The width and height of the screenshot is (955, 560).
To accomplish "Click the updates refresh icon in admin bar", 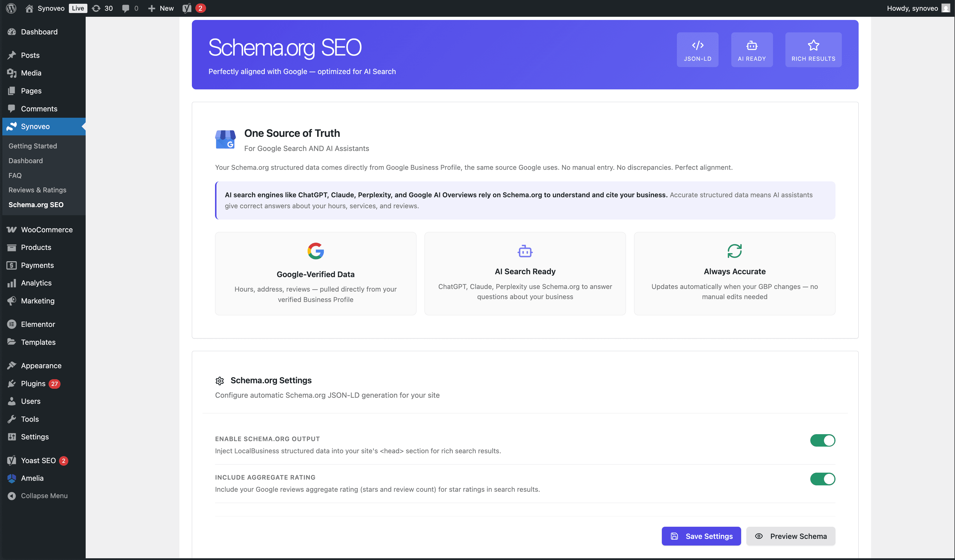I will [x=97, y=8].
